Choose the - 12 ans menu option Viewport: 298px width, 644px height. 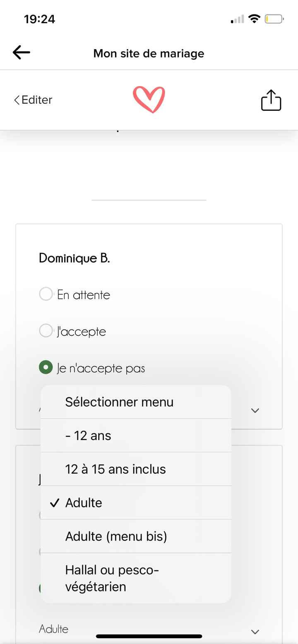[88, 435]
